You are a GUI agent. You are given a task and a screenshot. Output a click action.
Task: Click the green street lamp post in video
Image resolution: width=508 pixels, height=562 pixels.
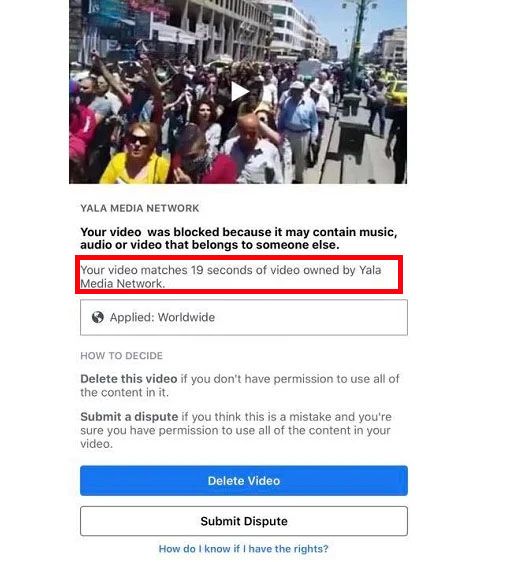[x=356, y=47]
